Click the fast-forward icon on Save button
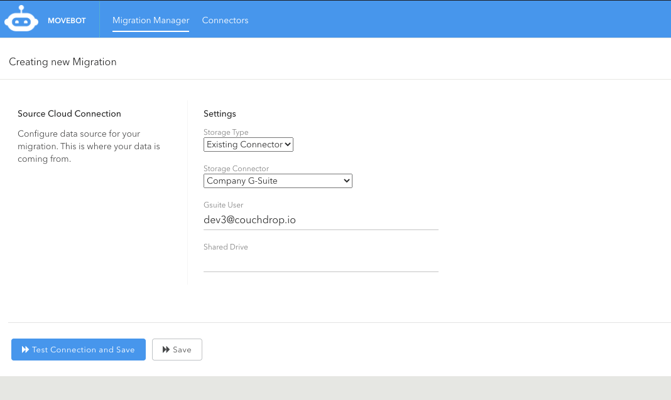The height and width of the screenshot is (400, 671). coord(166,350)
